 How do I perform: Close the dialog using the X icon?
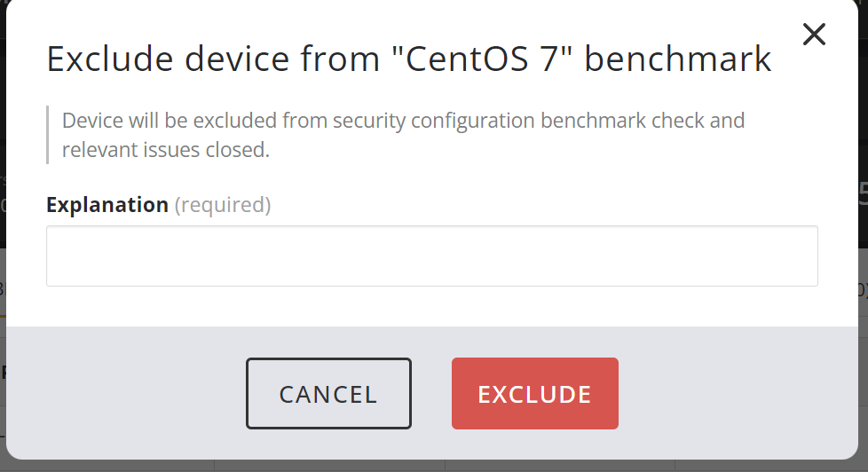(814, 35)
